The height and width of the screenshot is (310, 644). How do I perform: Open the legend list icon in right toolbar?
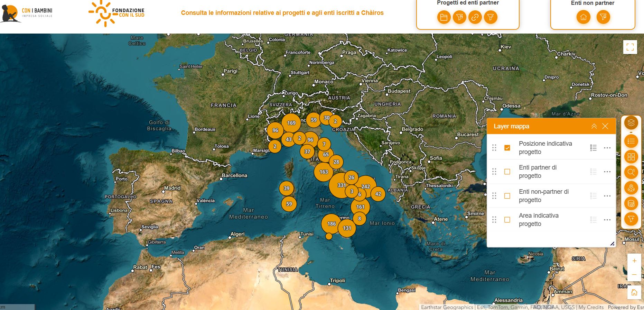pos(631,141)
